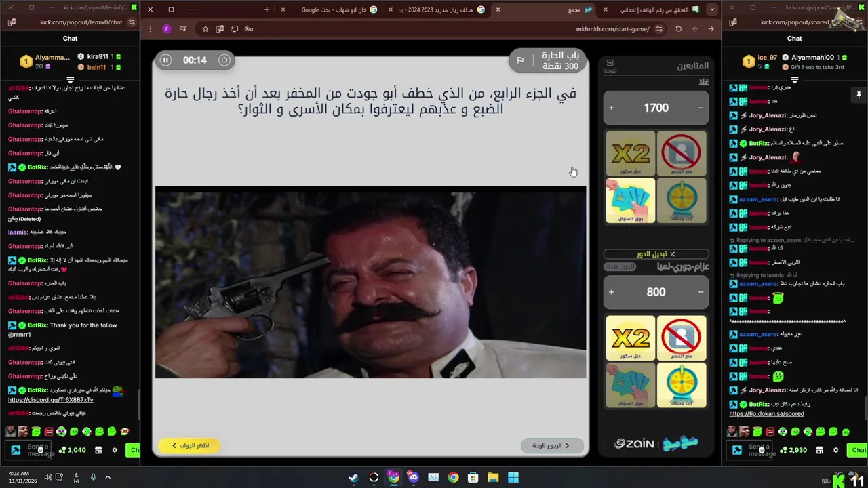868x488 pixels.
Task: Click the question image of mustached man
Action: coord(370,282)
